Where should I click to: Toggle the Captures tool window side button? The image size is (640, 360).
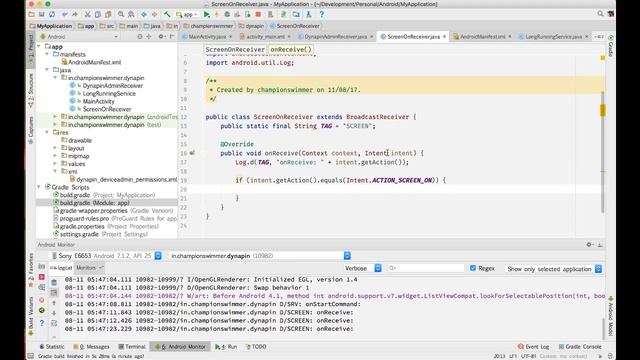tap(31, 130)
